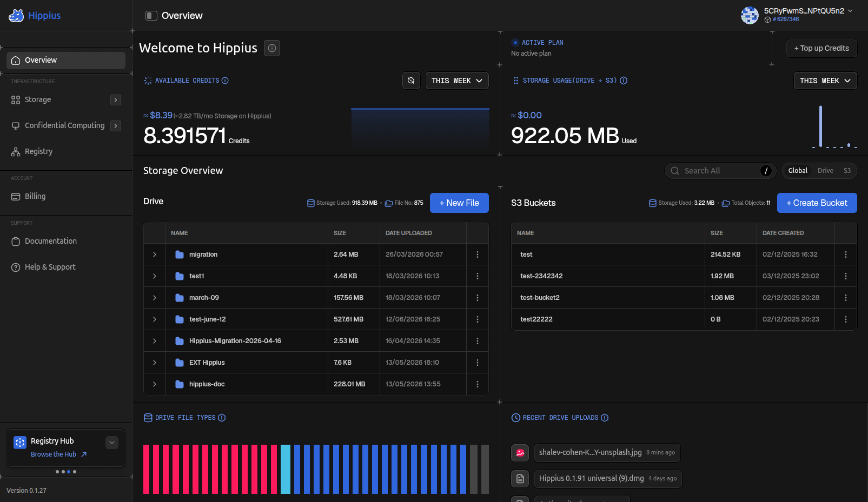
Task: Switch storage view to Drive
Action: [x=825, y=171]
